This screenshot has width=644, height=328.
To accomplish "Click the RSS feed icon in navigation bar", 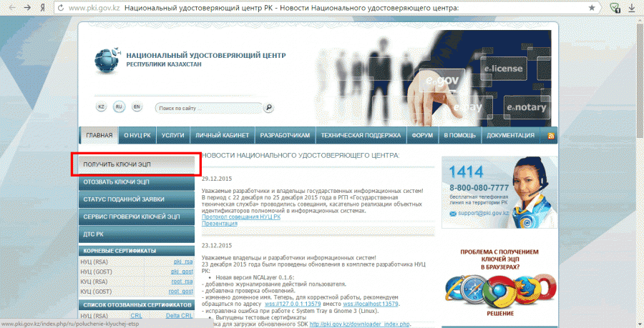I will tap(550, 135).
